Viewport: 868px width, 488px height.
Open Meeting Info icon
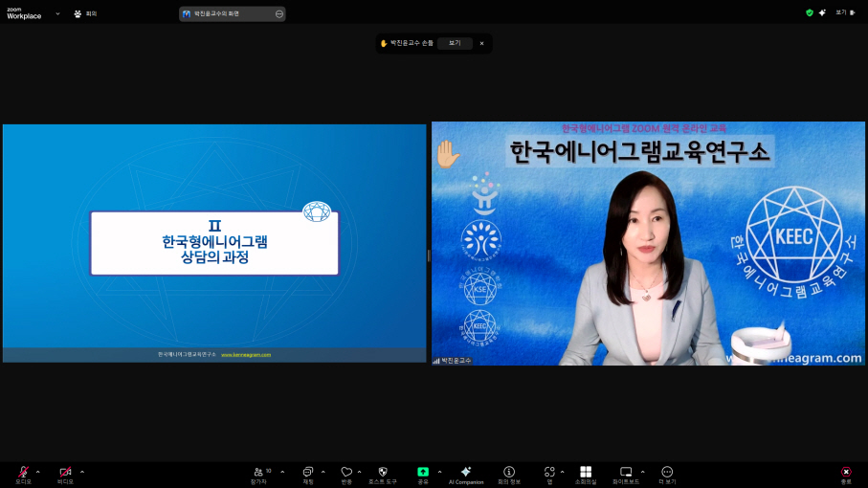click(509, 475)
